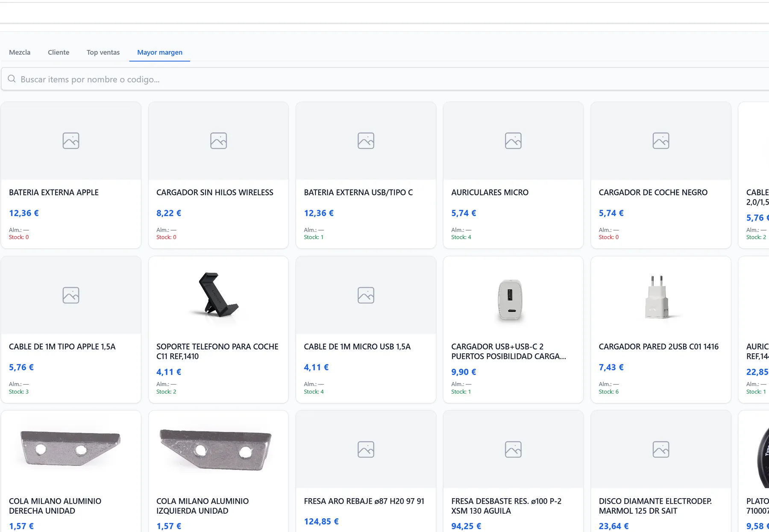Switch to the Mezcla tab
This screenshot has height=532, width=769.
pos(20,52)
